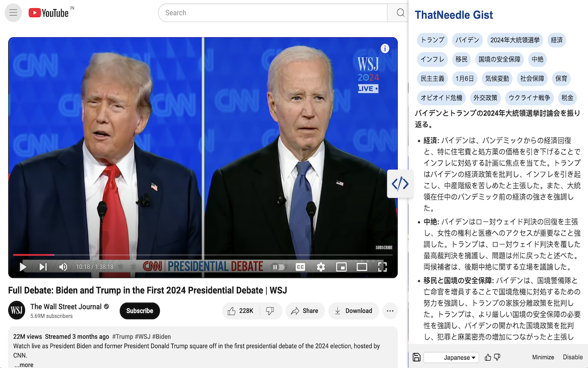Click the 22M views text
This screenshot has height=368, width=588.
click(28, 337)
